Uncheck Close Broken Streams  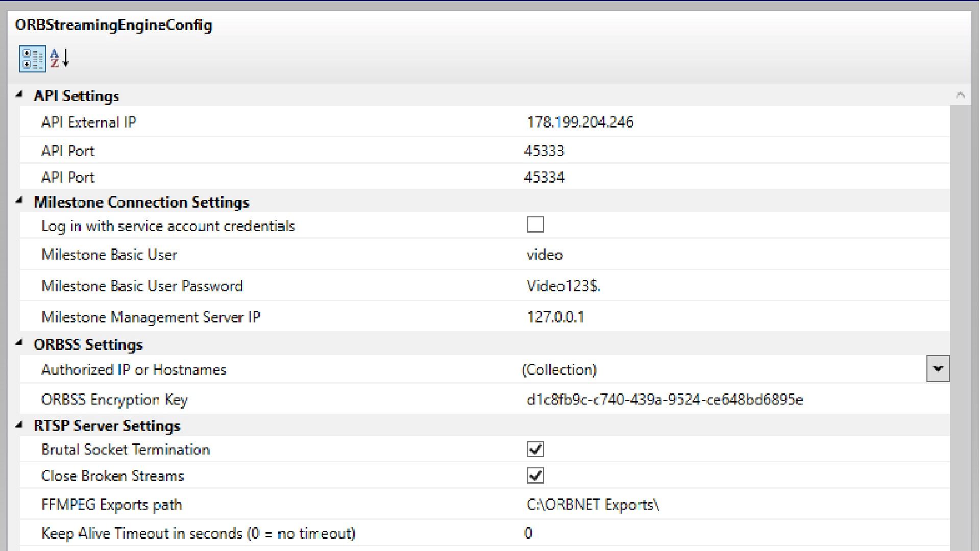point(535,475)
